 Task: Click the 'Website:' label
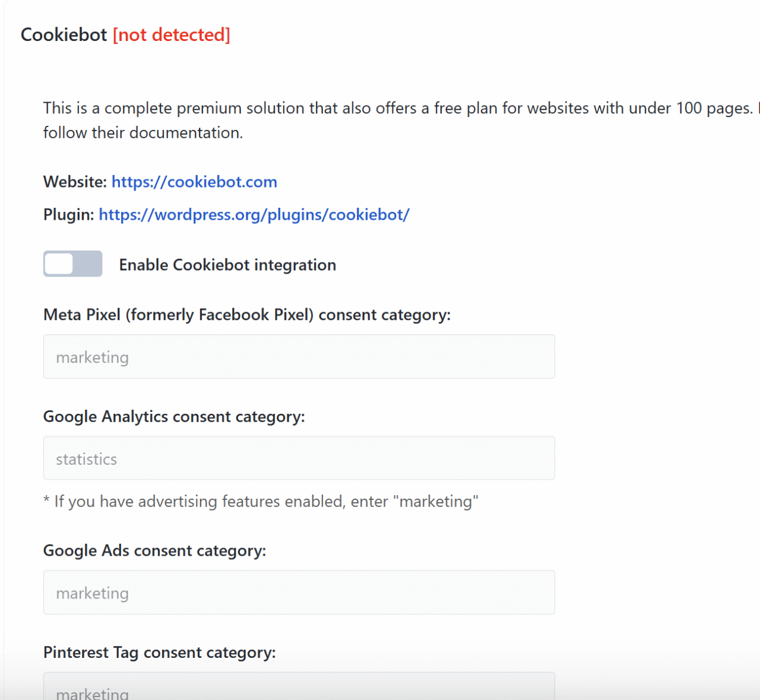click(x=75, y=182)
